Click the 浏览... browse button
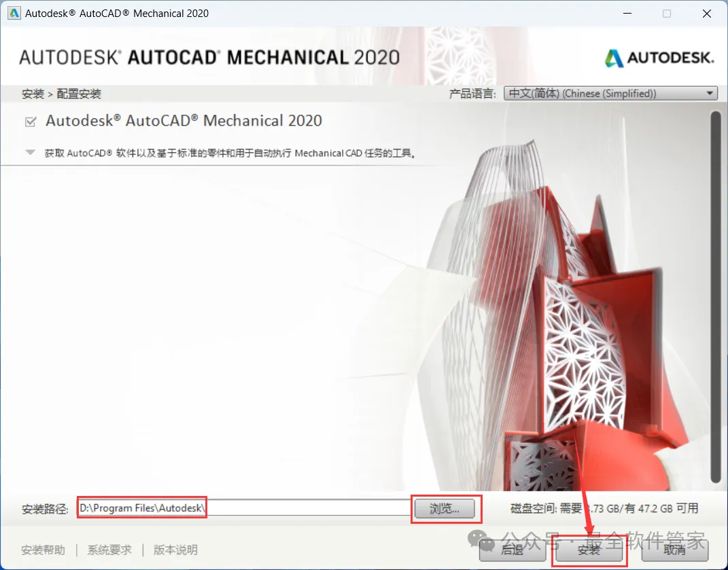The width and height of the screenshot is (728, 570). point(445,508)
